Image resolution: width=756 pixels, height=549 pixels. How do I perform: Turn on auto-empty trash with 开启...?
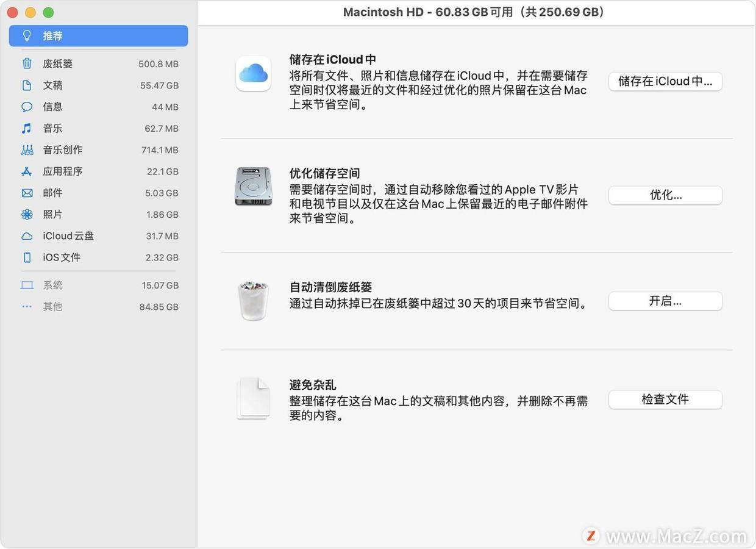click(x=665, y=301)
